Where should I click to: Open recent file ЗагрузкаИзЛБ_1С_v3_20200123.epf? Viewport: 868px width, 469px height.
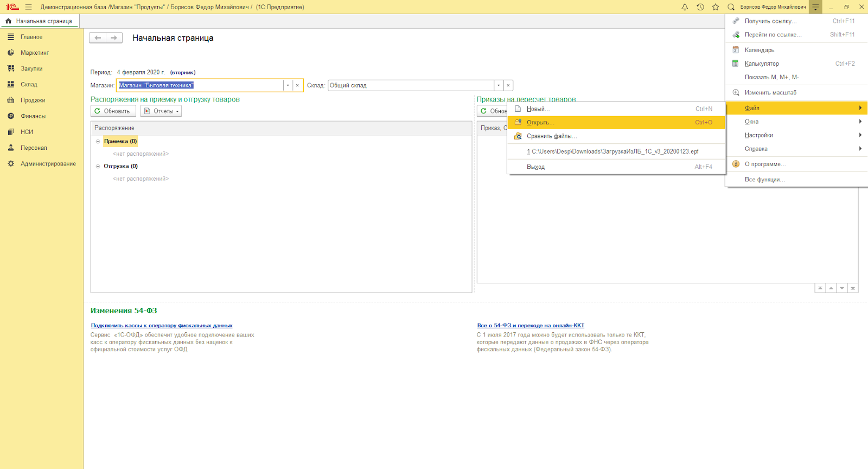pyautogui.click(x=616, y=151)
